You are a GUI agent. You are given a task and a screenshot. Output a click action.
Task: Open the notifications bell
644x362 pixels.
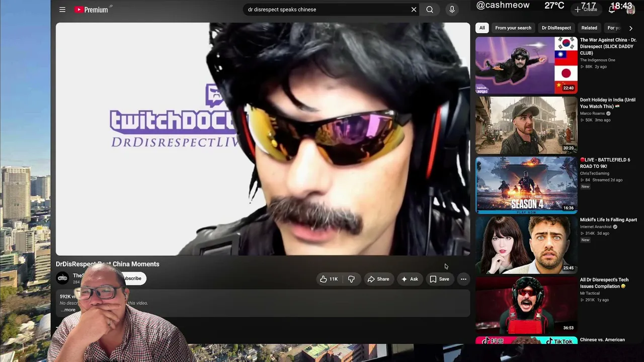(612, 9)
